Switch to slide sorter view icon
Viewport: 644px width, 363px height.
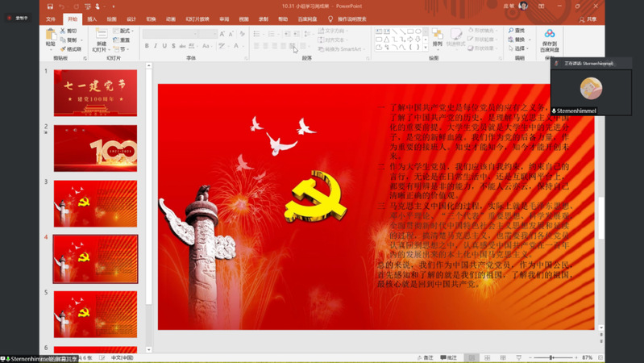[x=487, y=357]
